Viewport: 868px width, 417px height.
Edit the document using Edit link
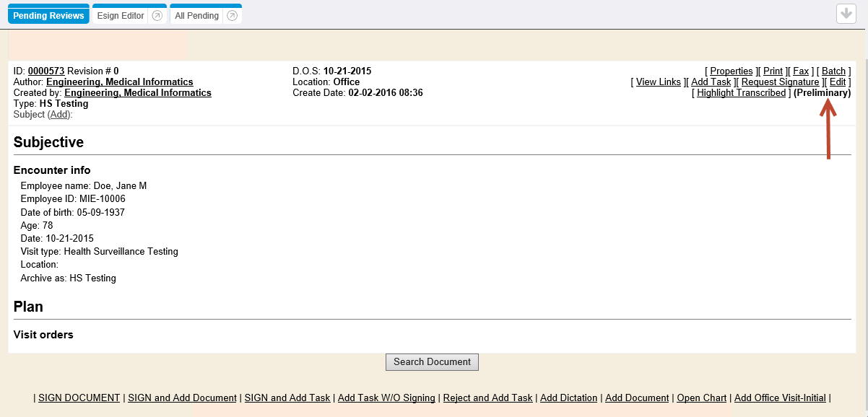point(837,82)
